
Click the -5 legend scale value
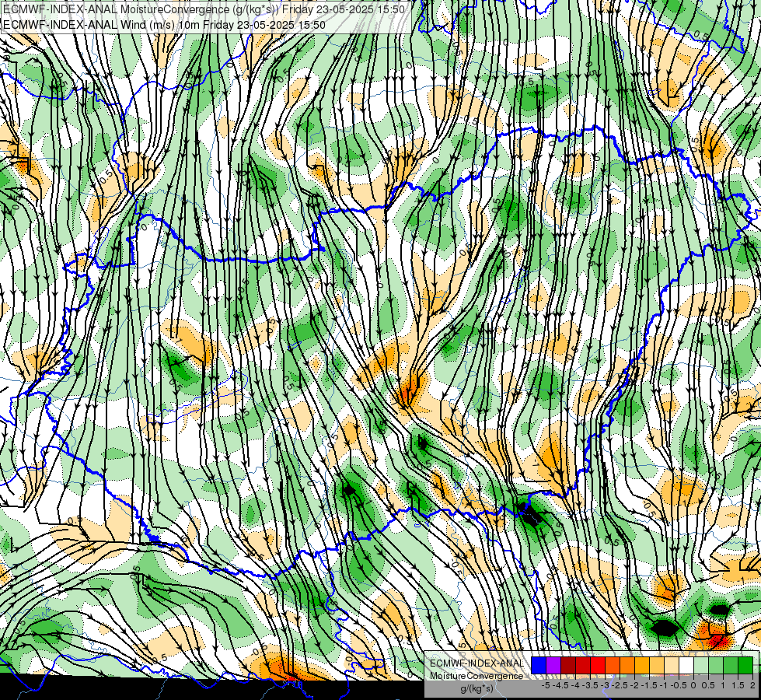(546, 685)
